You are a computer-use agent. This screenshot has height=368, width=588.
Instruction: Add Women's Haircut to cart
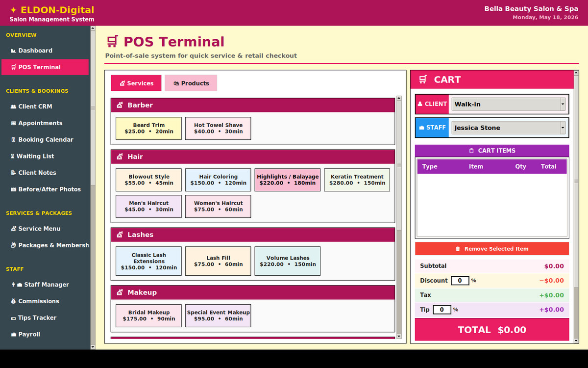point(218,207)
